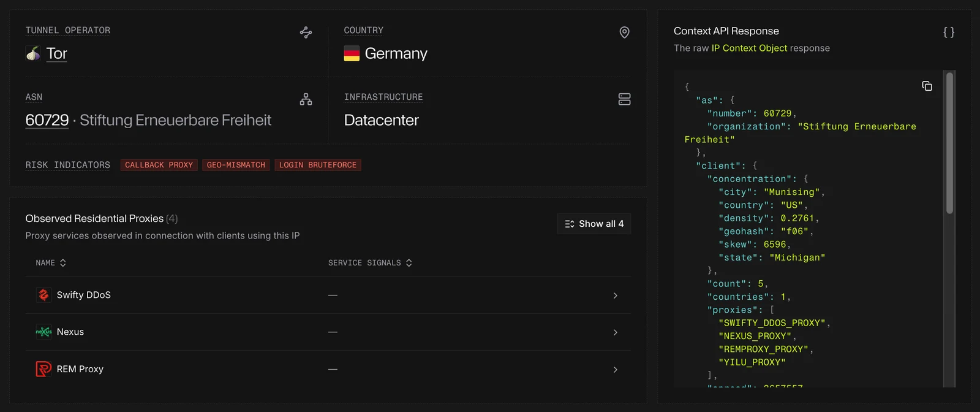Click the COUNTRY label
Viewport: 980px width, 412px height.
click(x=364, y=30)
